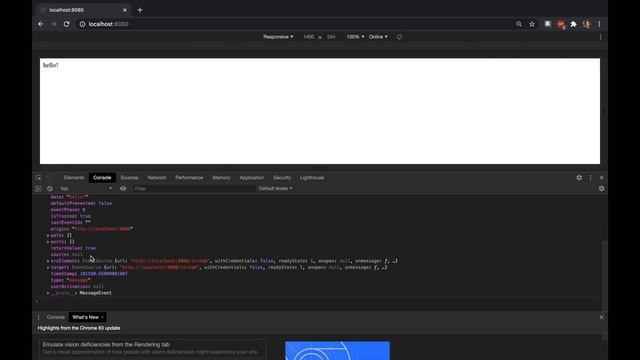The width and height of the screenshot is (640, 360).
Task: Close the What's New tab
Action: [102, 317]
